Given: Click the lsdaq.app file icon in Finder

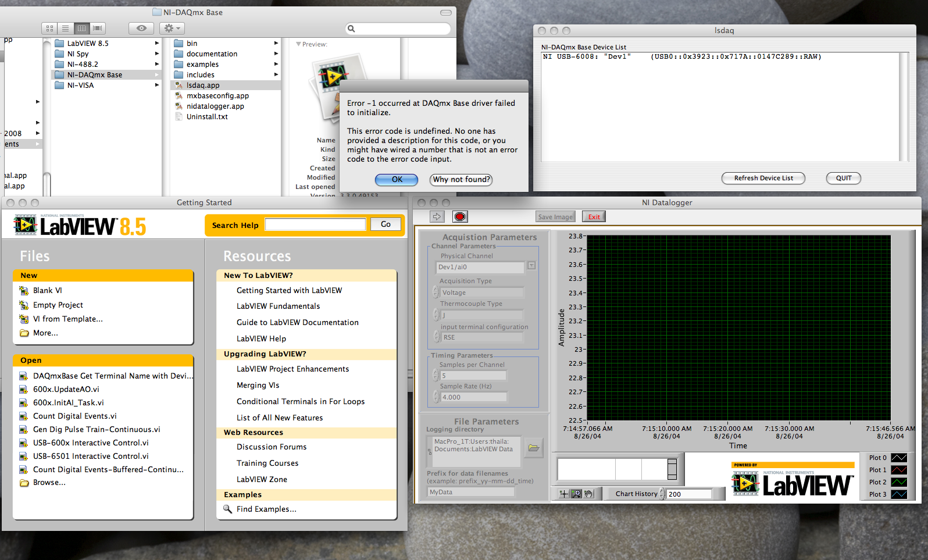Looking at the screenshot, I should pos(179,85).
